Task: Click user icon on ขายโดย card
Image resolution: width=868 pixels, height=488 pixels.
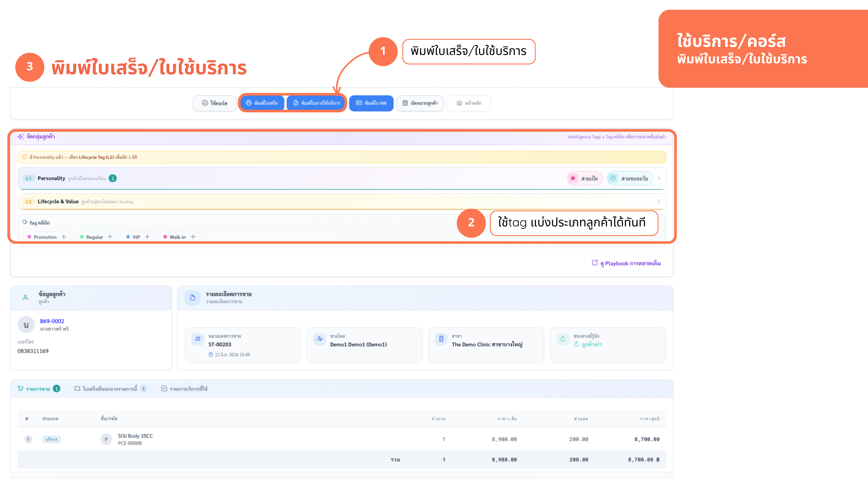Action: coord(319,339)
